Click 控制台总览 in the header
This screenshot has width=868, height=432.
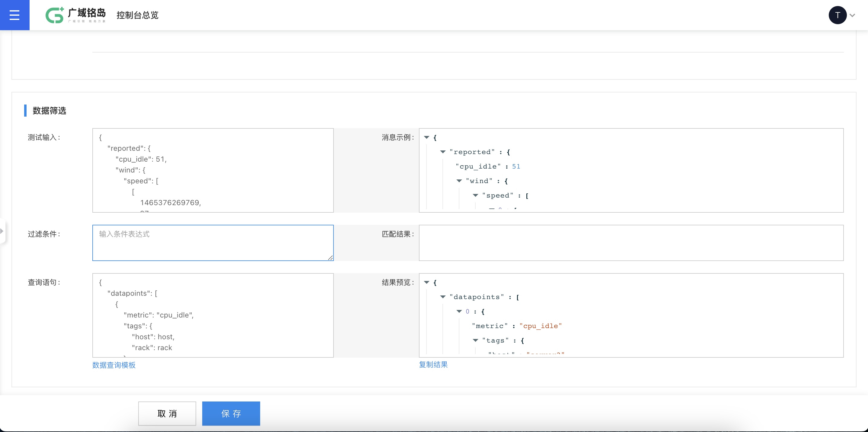[138, 15]
